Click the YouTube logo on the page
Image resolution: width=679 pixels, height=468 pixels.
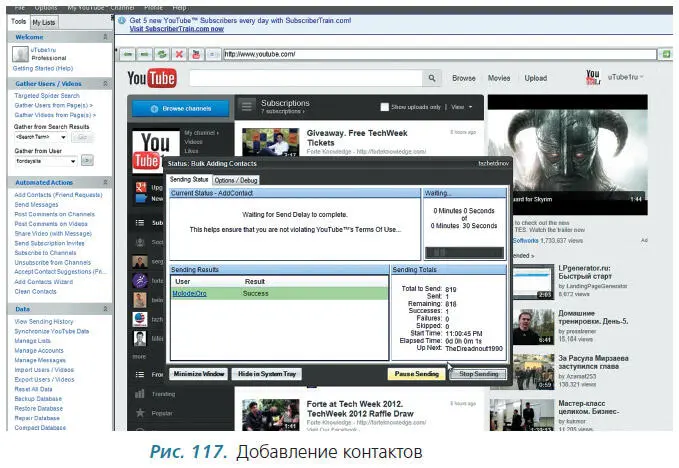[152, 78]
